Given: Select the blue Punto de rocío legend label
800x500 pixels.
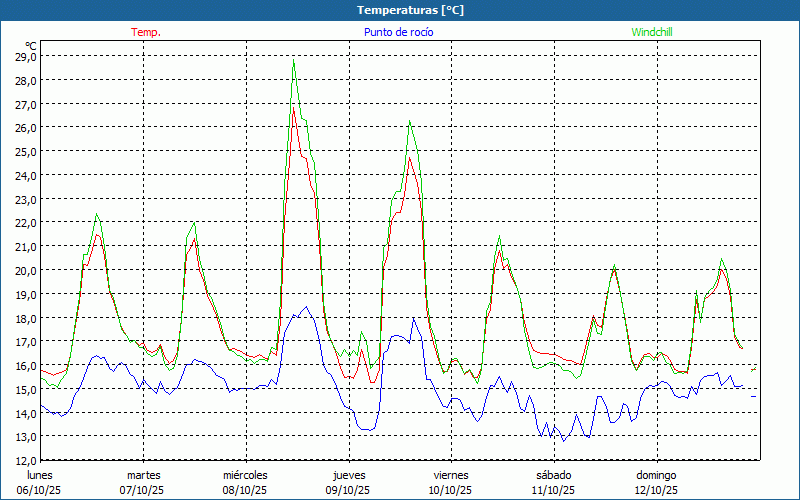Looking at the screenshot, I should tap(398, 32).
